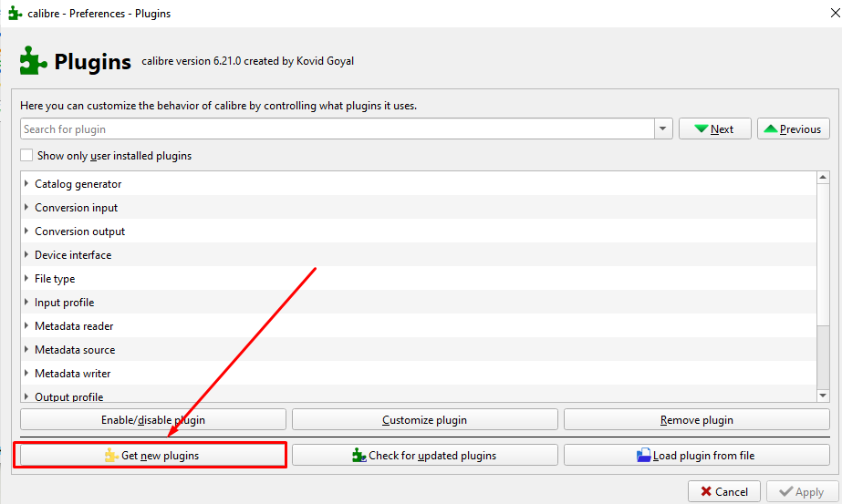This screenshot has height=504, width=842.
Task: Click the red X icon on Cancel
Action: click(706, 491)
